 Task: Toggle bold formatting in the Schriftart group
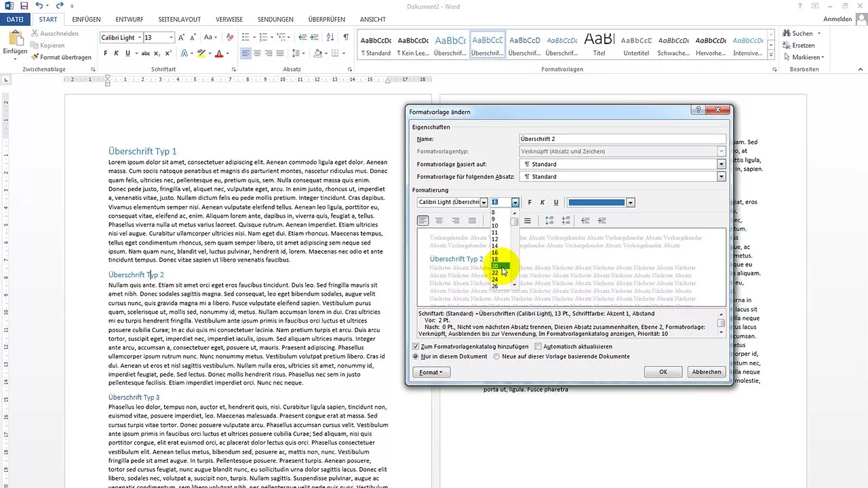pos(106,53)
